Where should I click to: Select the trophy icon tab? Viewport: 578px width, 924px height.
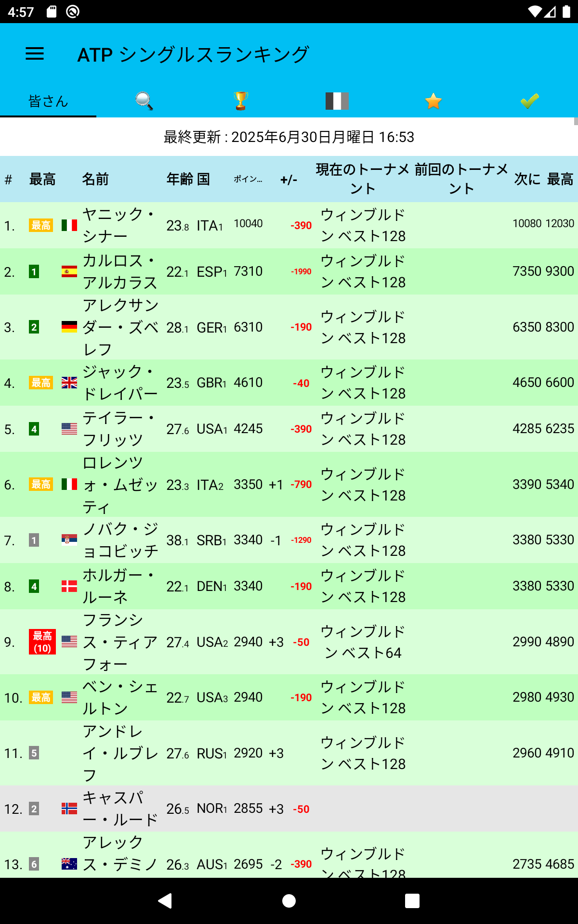pos(240,101)
